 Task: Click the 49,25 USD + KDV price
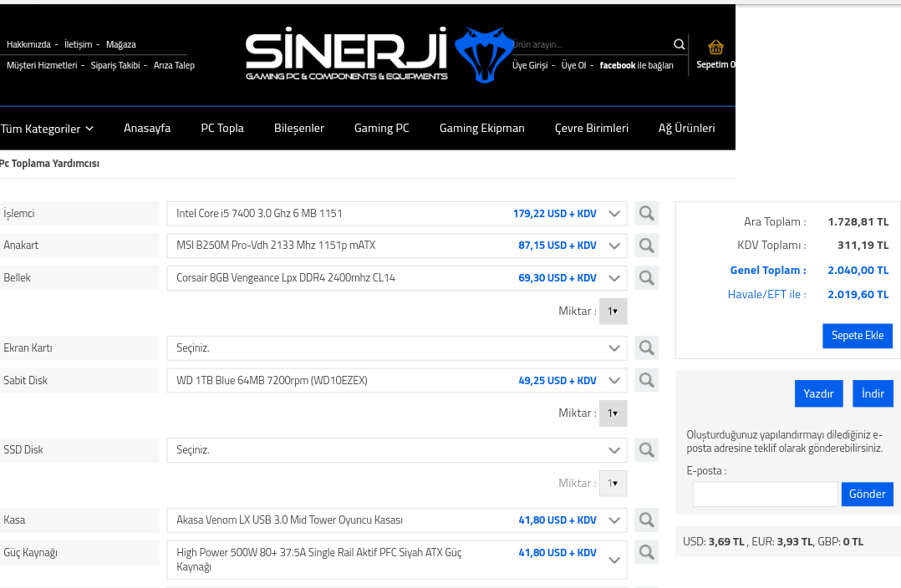point(557,380)
